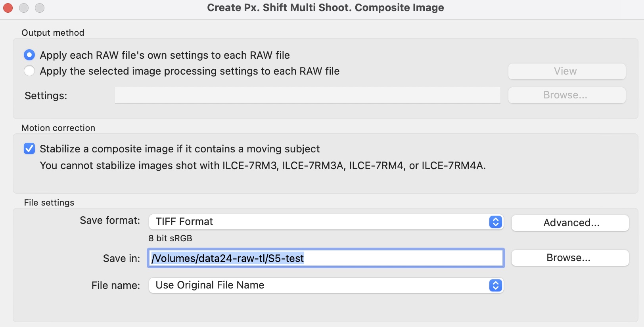Image resolution: width=644 pixels, height=327 pixels.
Task: Open the Use Original File Name dropdown
Action: [326, 285]
